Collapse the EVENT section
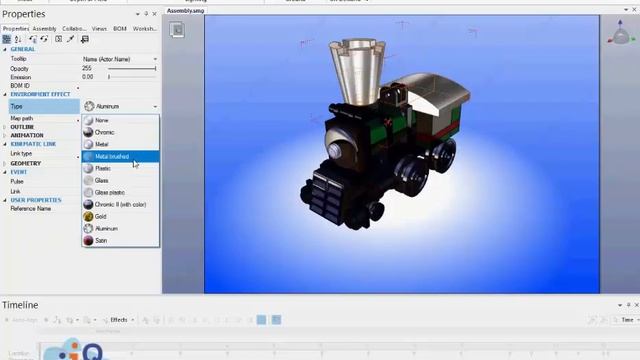The width and height of the screenshot is (640, 360). click(x=5, y=172)
